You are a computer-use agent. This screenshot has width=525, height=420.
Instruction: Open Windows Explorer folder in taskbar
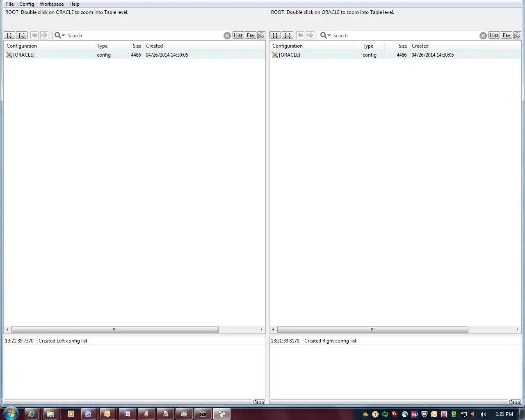tap(50, 414)
